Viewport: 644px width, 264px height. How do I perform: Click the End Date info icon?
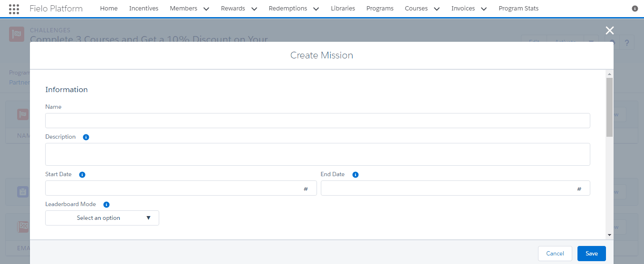[x=356, y=175]
